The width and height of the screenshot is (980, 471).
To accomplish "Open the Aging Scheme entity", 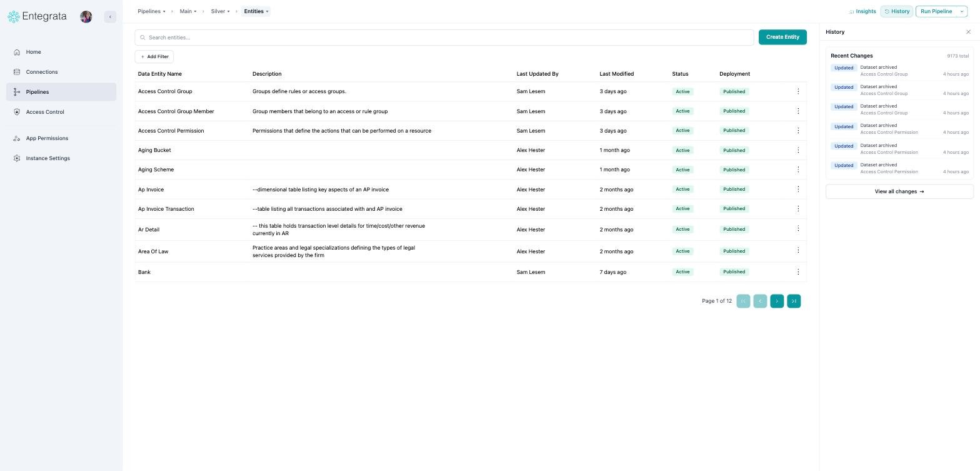I will (x=156, y=170).
